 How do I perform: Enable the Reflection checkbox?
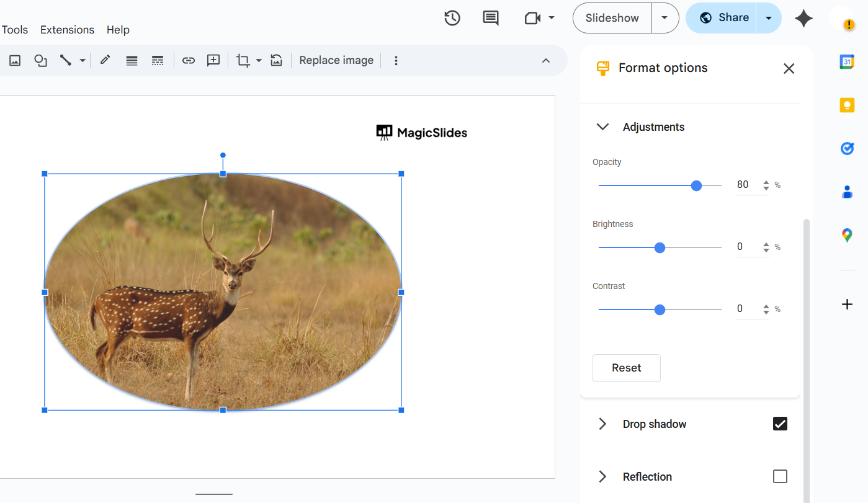[780, 476]
